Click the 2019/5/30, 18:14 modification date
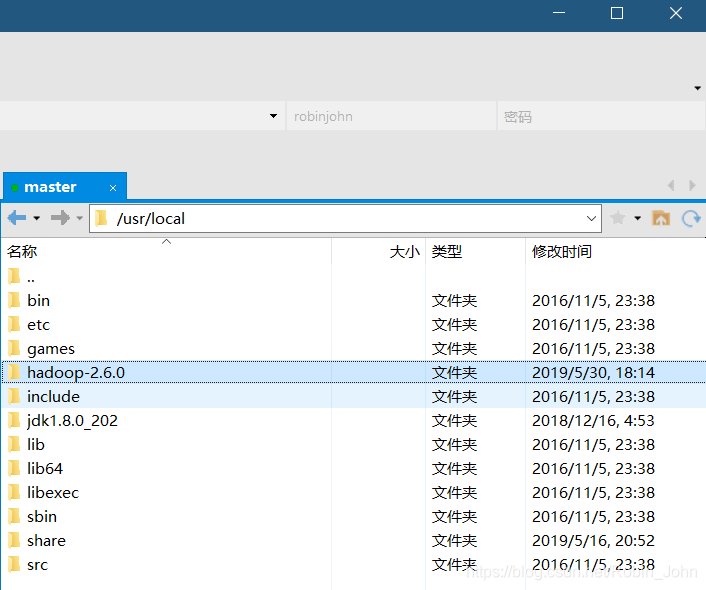Viewport: 706px width, 590px height. pyautogui.click(x=593, y=372)
